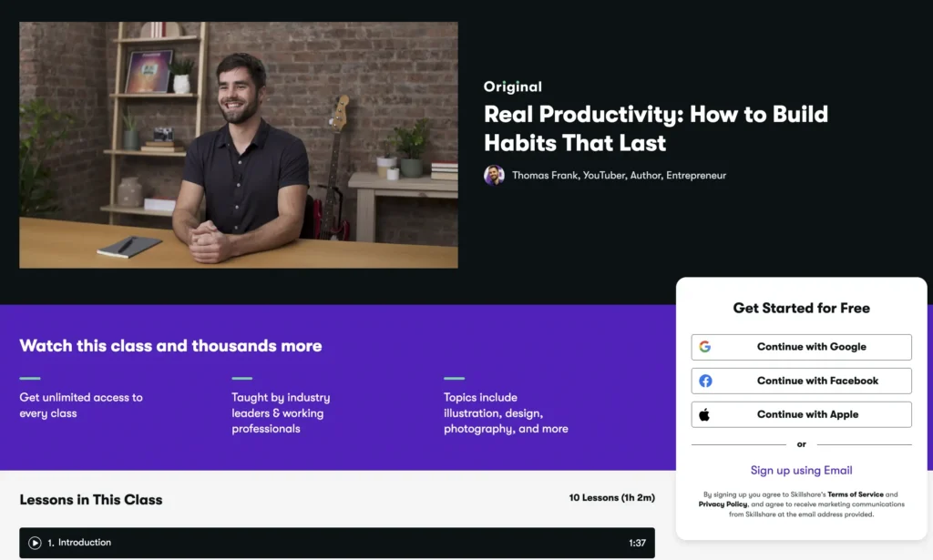Click the Apple logo icon
The height and width of the screenshot is (560, 933).
704,414
